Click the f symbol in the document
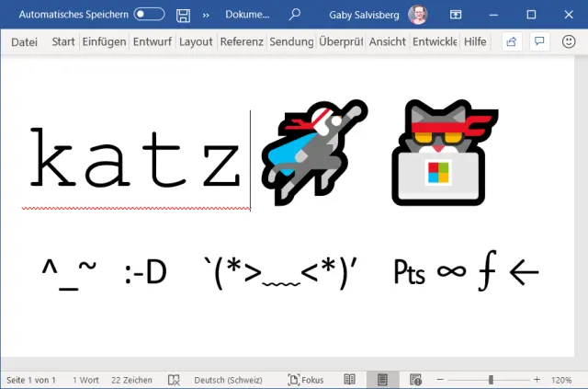This screenshot has height=389, width=588. [x=488, y=270]
